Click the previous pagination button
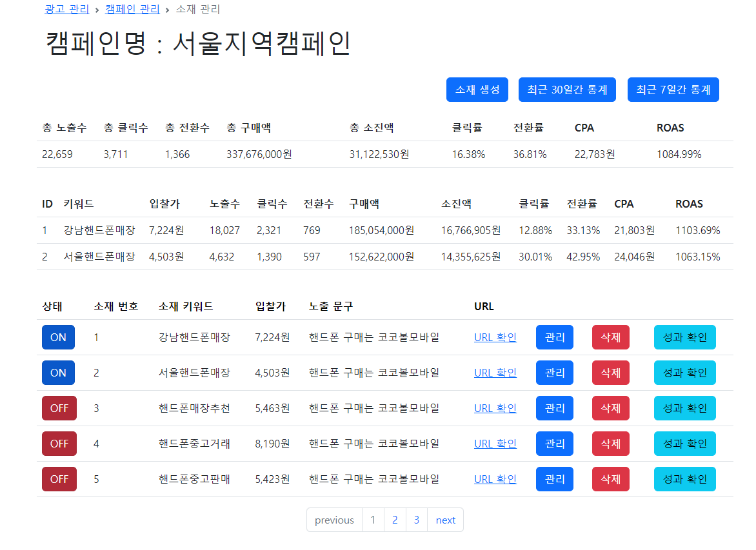Image resolution: width=756 pixels, height=550 pixels. 334,520
